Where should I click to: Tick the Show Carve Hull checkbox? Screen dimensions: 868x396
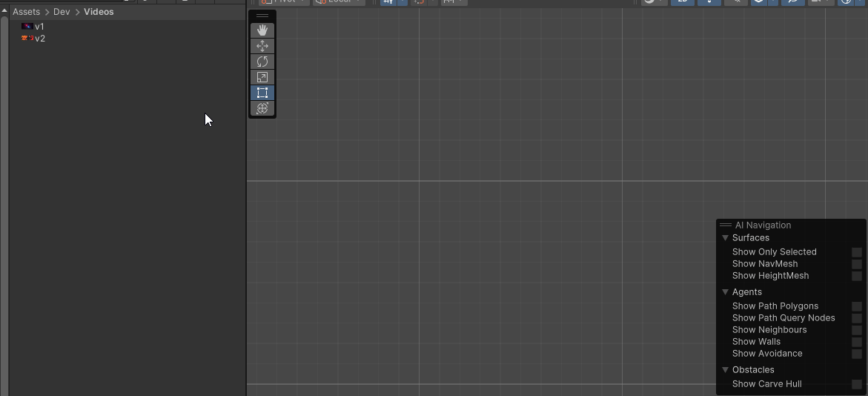tap(856, 384)
